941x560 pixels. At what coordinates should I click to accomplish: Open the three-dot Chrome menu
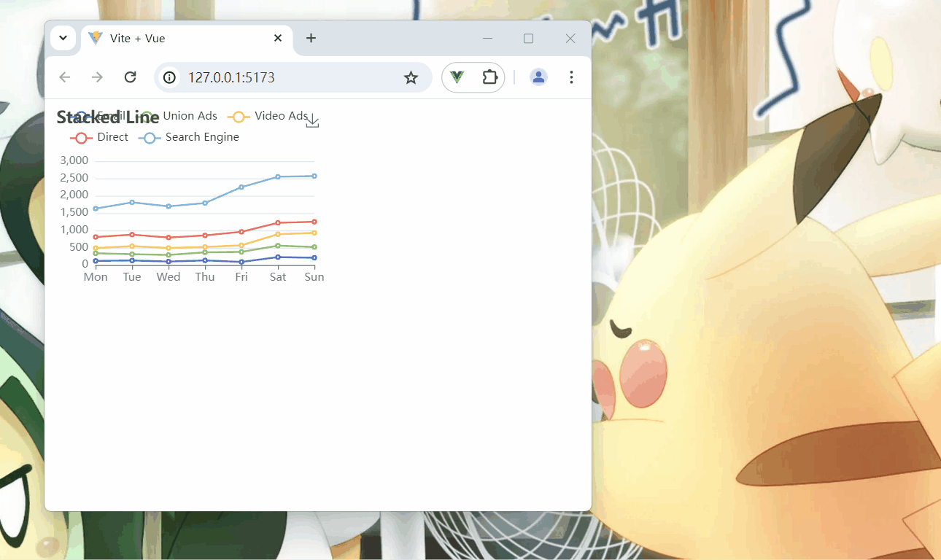pos(571,77)
